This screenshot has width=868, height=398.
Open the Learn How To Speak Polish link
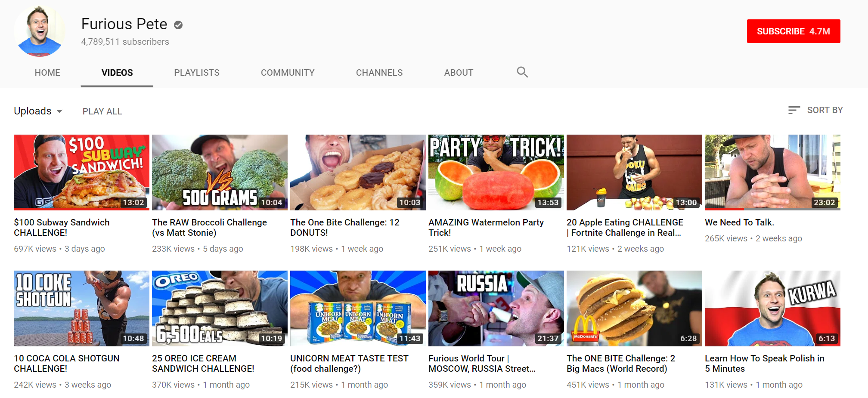click(x=765, y=364)
